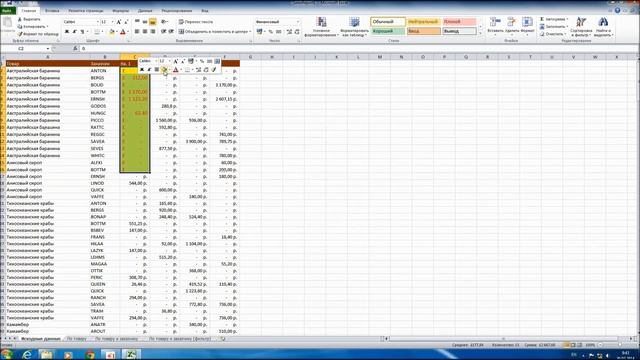This screenshot has height=360, width=640.
Task: Click in the formula bar input
Action: click(359, 48)
